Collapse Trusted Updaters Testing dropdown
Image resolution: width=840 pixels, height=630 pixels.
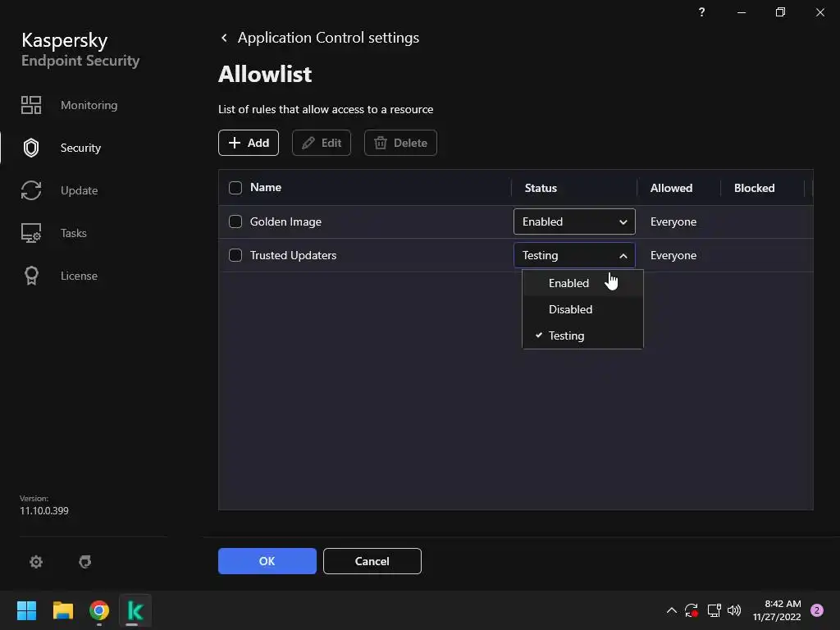(x=574, y=255)
